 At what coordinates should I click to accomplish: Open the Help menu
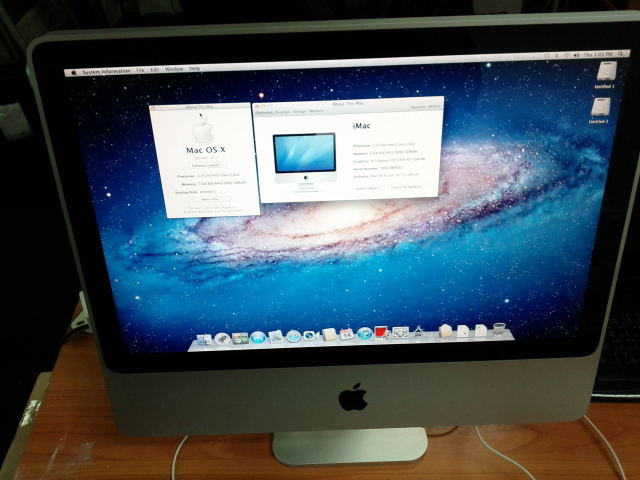pos(195,69)
